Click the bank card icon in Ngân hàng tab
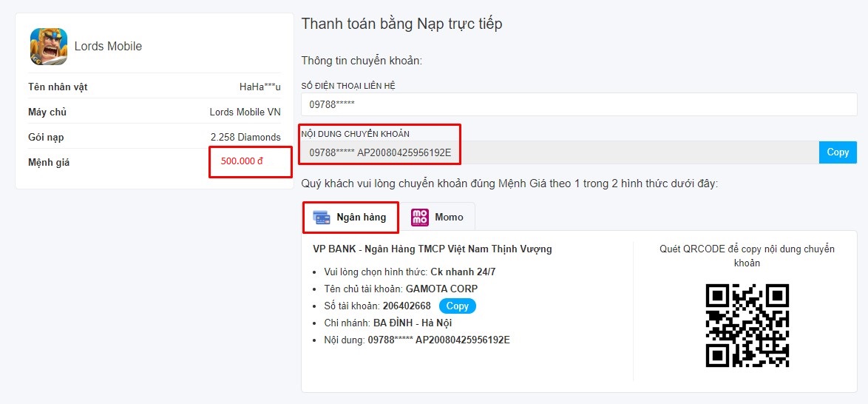The height and width of the screenshot is (404, 868). coord(322,218)
